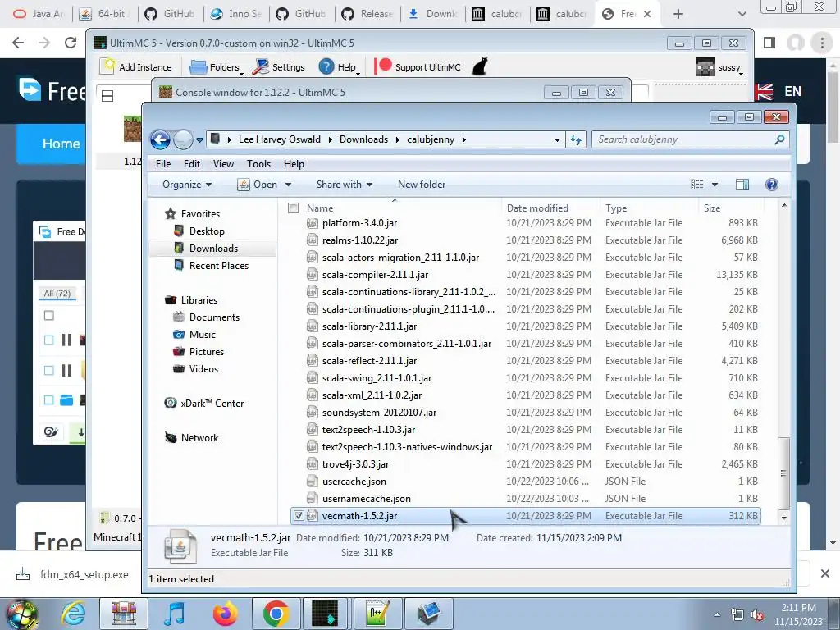840x630 pixels.
Task: Toggle the preview pane icon
Action: [x=742, y=185]
